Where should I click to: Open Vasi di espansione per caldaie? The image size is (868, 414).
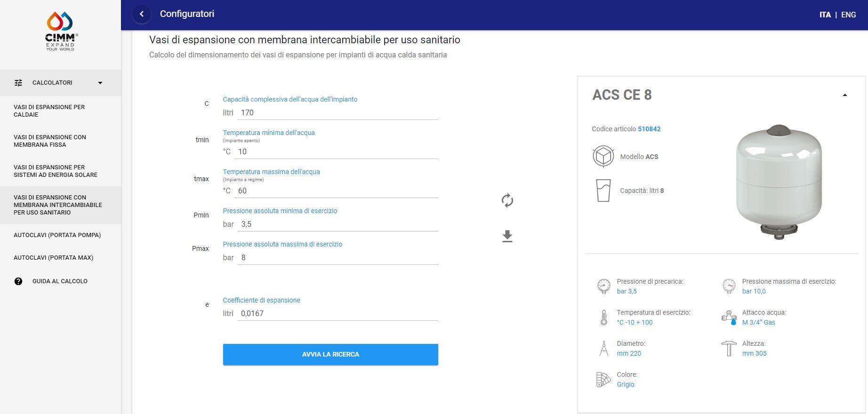60,111
